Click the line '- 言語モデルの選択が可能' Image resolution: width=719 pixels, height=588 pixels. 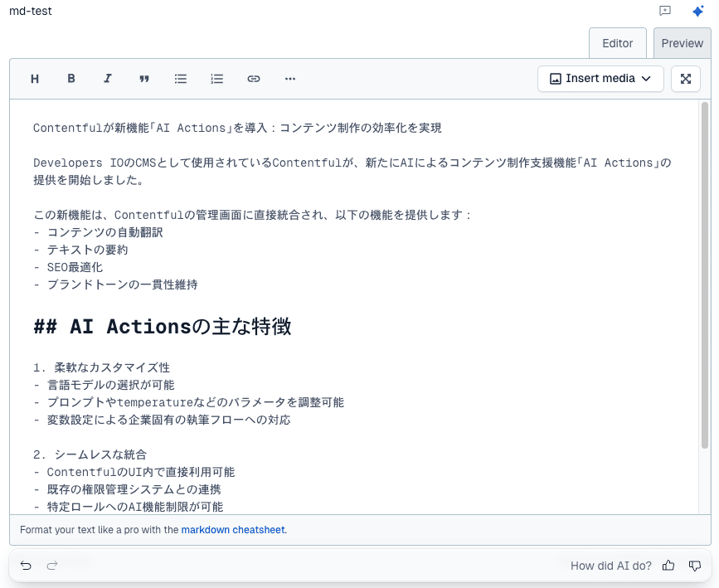104,385
